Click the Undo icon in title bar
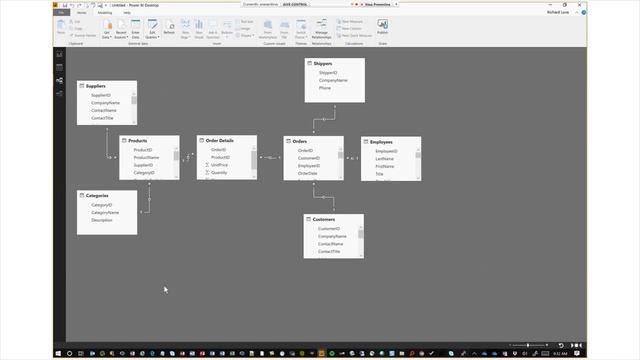 pos(72,5)
